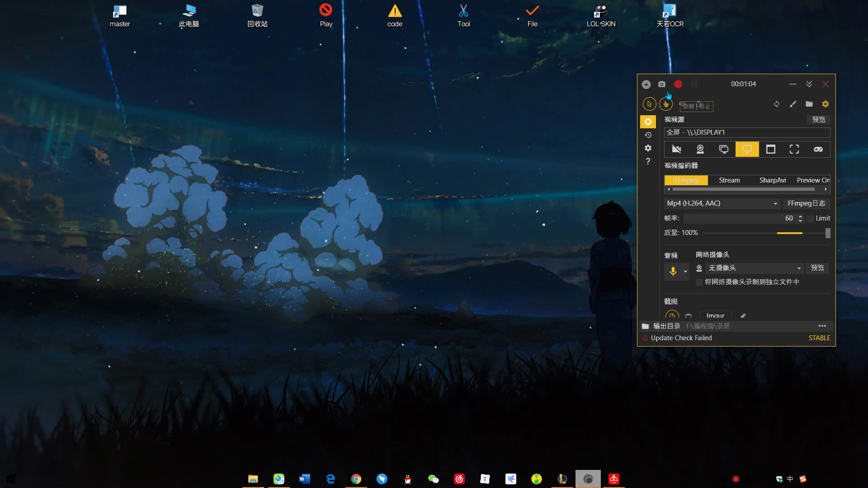Choose the Stream encoder tab
This screenshot has width=868, height=488.
(729, 180)
